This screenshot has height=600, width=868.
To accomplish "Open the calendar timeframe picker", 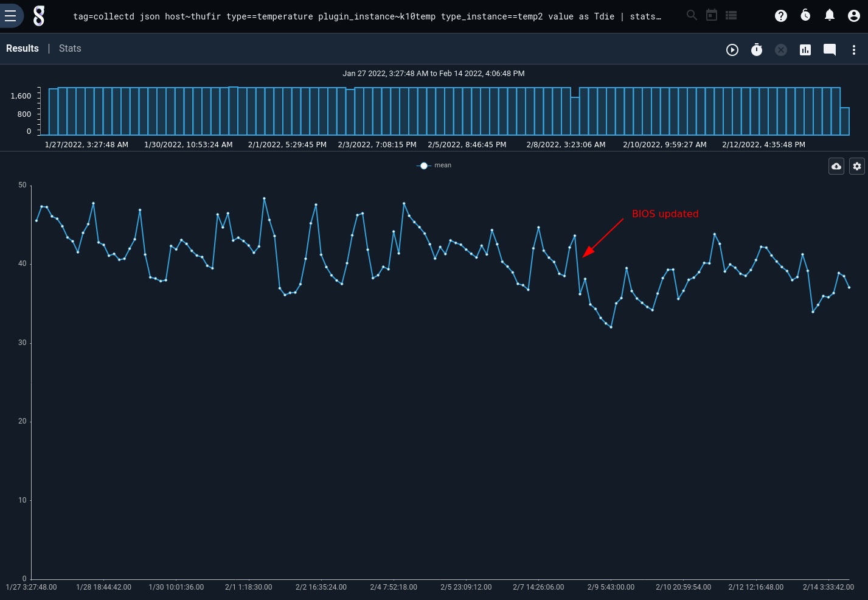I will click(x=712, y=15).
